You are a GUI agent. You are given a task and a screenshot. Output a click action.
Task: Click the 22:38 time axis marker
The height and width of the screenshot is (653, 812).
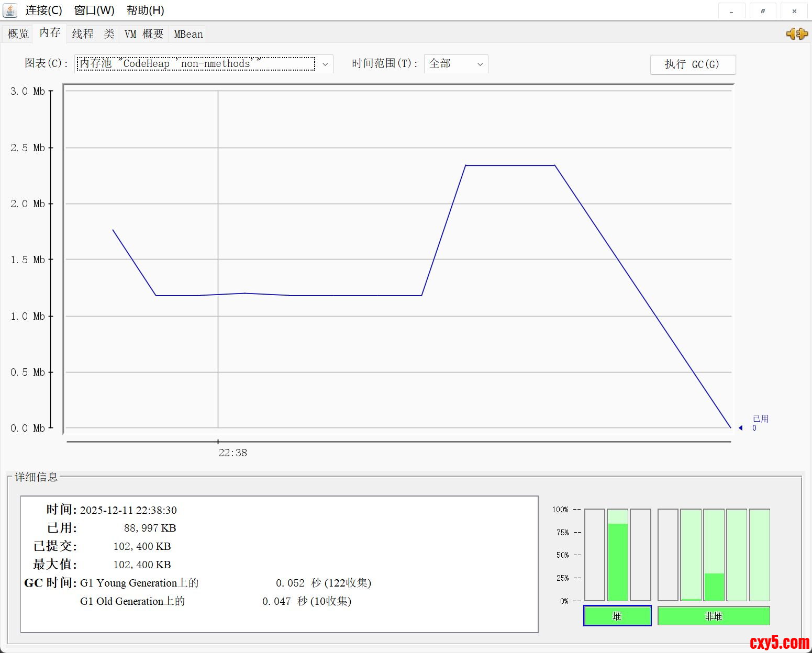click(x=232, y=453)
